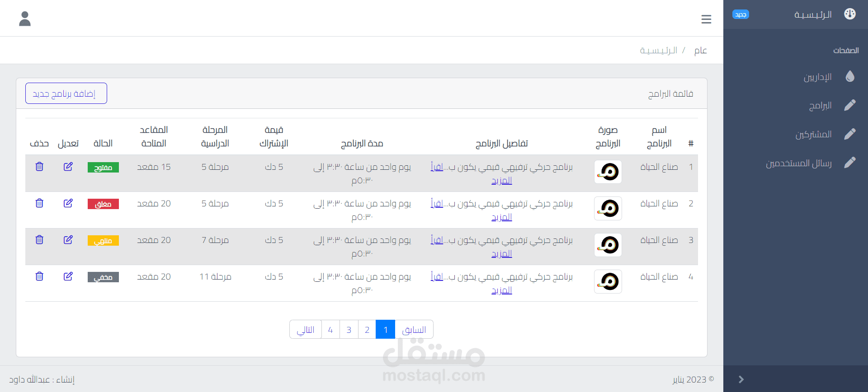Click the مرحلة 11 cell

point(215,276)
